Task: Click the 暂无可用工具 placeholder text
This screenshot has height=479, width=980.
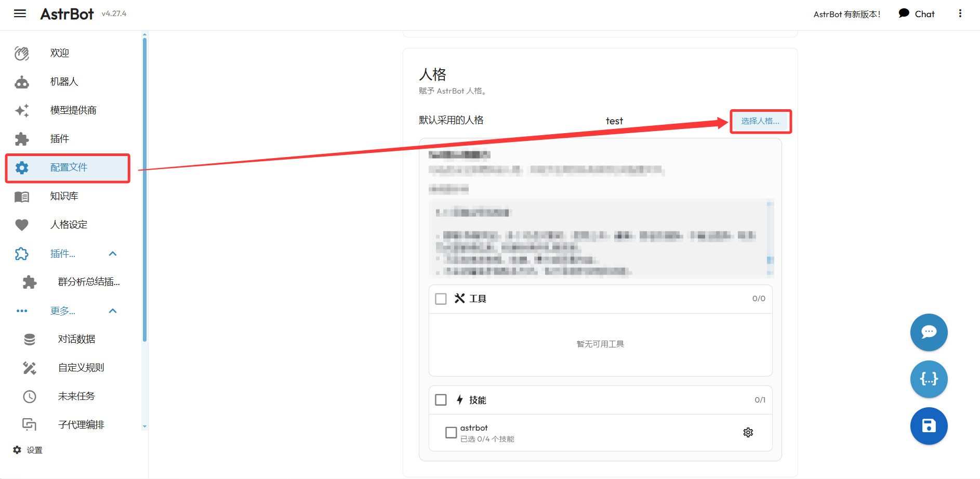Action: 600,344
